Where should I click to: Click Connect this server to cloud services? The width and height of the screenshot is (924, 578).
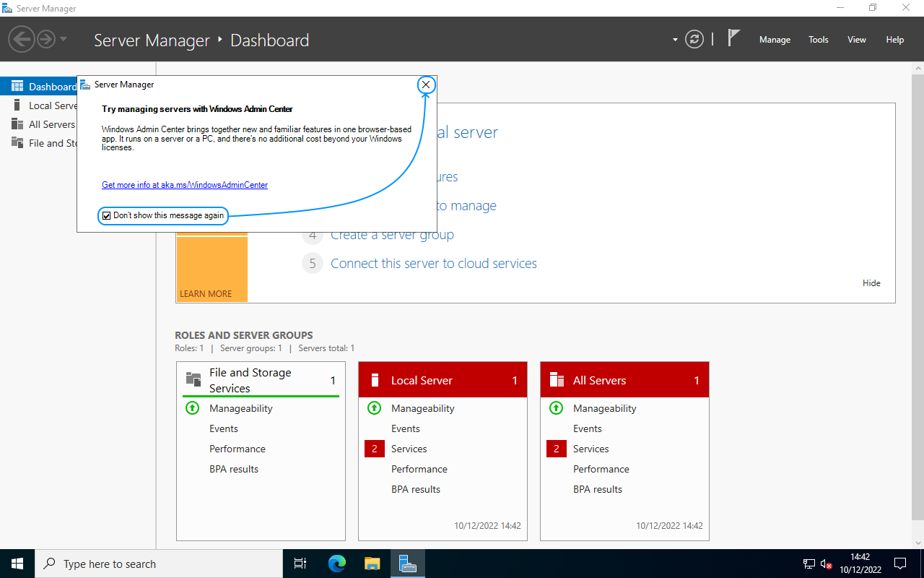(434, 264)
